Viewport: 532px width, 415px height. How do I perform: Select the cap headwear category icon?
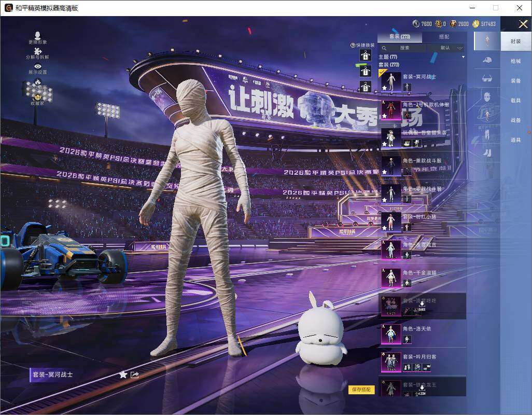click(487, 60)
